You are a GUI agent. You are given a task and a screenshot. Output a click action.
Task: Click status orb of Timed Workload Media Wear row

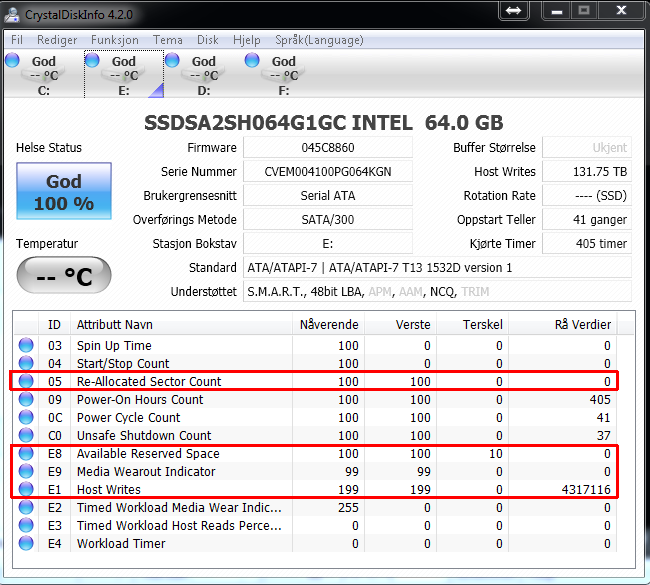click(26, 507)
